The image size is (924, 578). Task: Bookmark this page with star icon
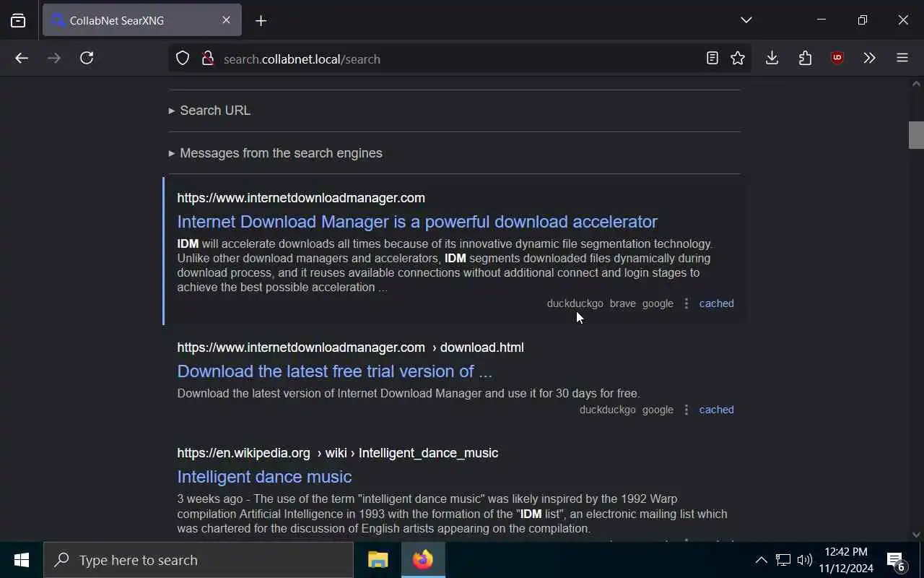point(738,59)
